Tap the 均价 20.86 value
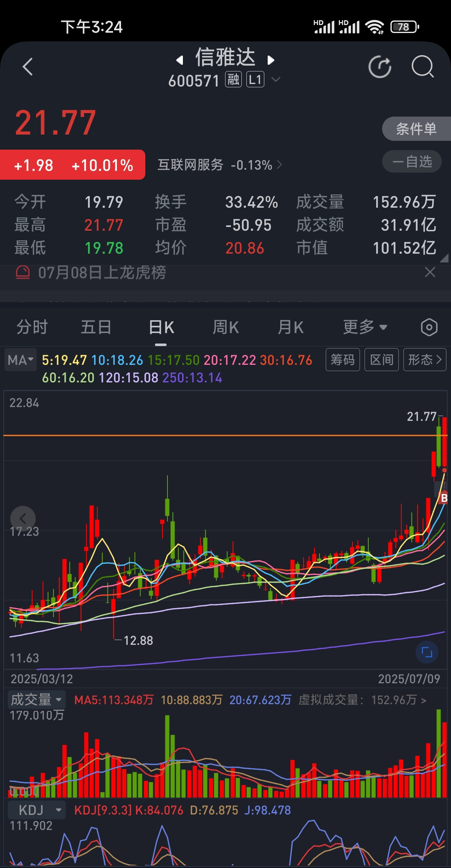 point(245,248)
